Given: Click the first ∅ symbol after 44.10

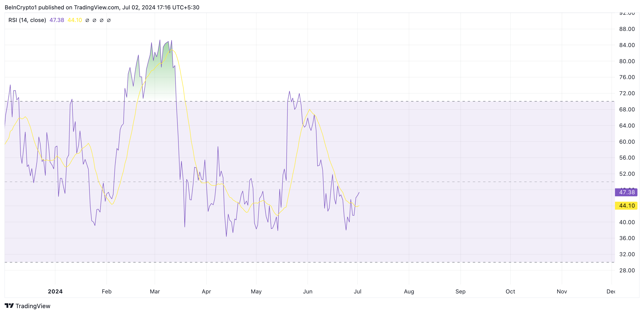Looking at the screenshot, I should tap(87, 20).
